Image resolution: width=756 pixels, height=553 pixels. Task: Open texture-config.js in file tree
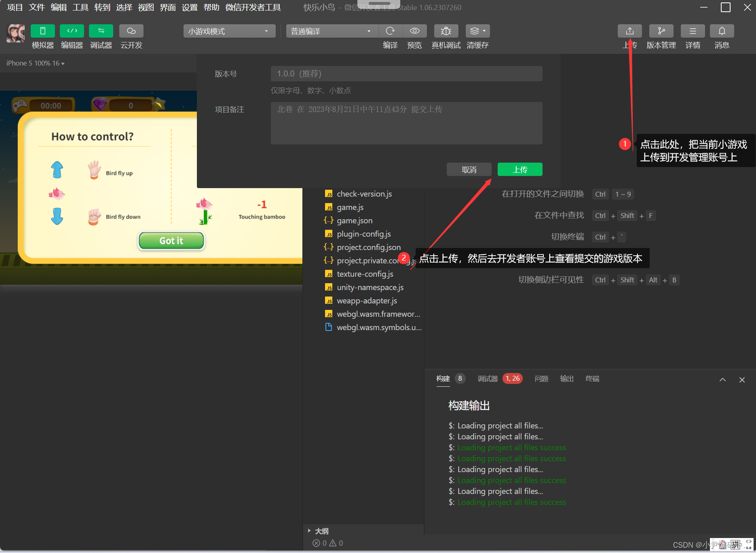pyautogui.click(x=365, y=274)
